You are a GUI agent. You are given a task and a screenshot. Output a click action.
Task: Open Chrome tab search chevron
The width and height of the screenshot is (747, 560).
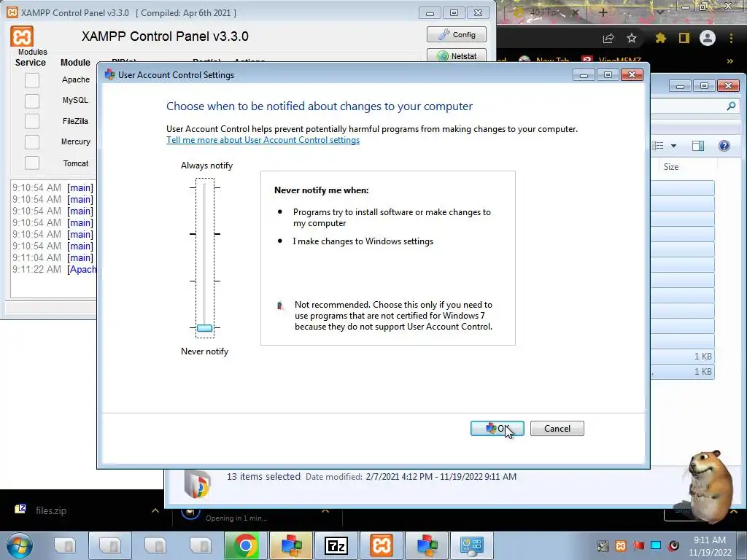tap(659, 12)
